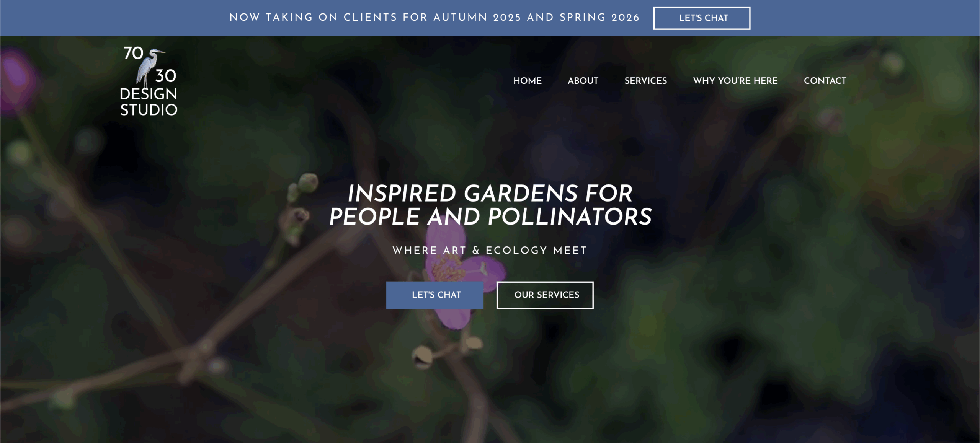Click the 'DESIGN STUDIO' logo text
The image size is (980, 443).
149,102
